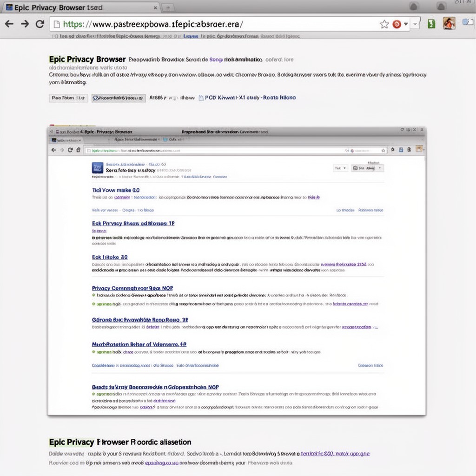Click the green bullet under the MsobRototion heading

click(93, 352)
